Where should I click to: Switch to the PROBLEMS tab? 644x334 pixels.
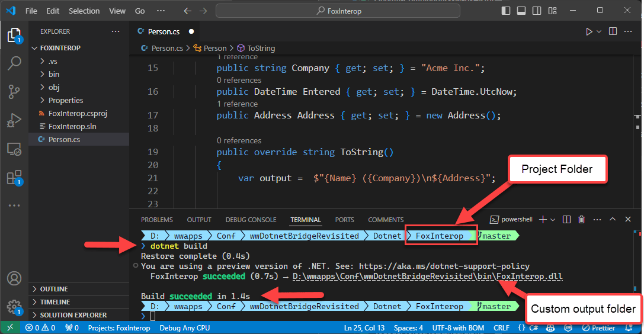[x=157, y=220]
